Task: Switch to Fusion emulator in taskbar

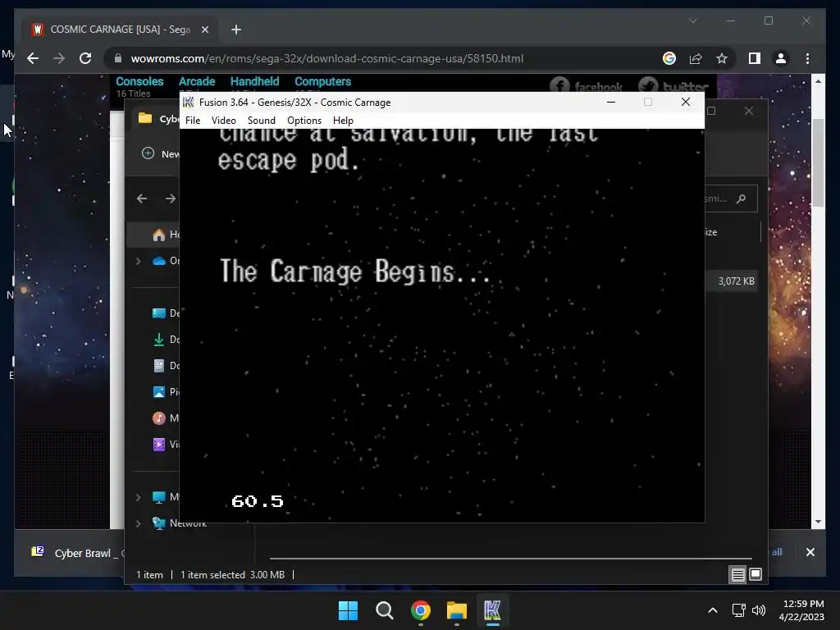Action: click(492, 610)
